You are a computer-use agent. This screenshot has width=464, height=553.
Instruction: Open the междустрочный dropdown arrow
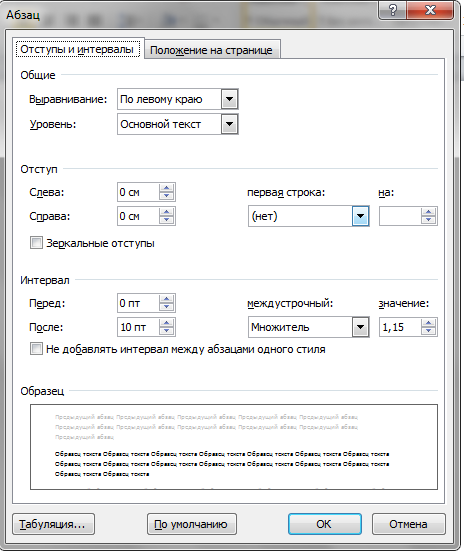pyautogui.click(x=360, y=327)
